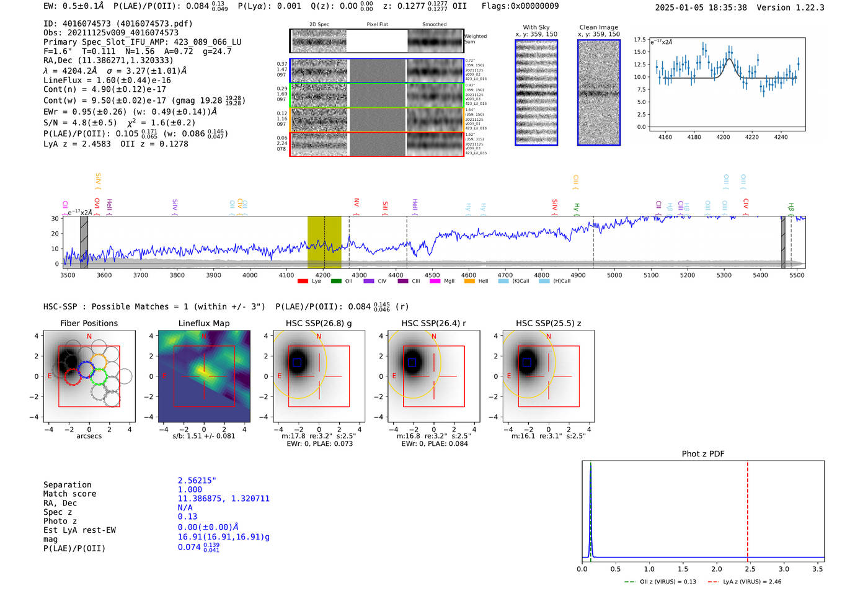Select the blue-bordered fiber spectrum row
The height and width of the screenshot is (591, 868).
click(x=376, y=71)
